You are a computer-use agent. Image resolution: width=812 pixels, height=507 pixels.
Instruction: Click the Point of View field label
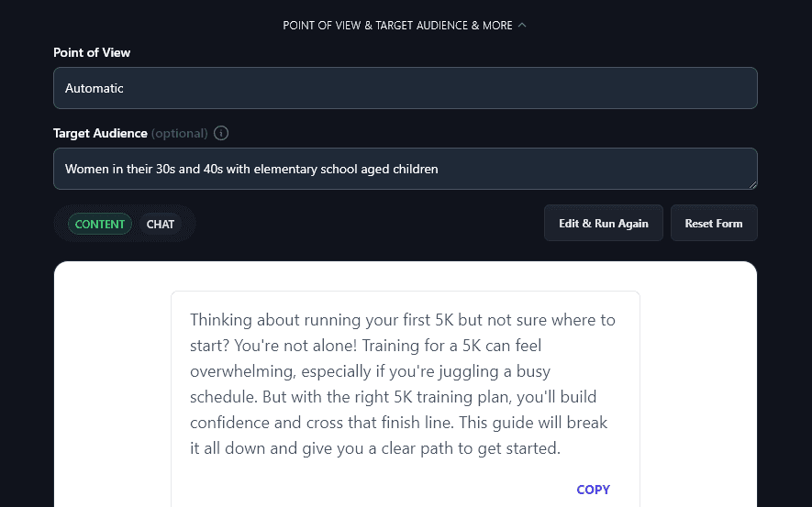tap(92, 52)
